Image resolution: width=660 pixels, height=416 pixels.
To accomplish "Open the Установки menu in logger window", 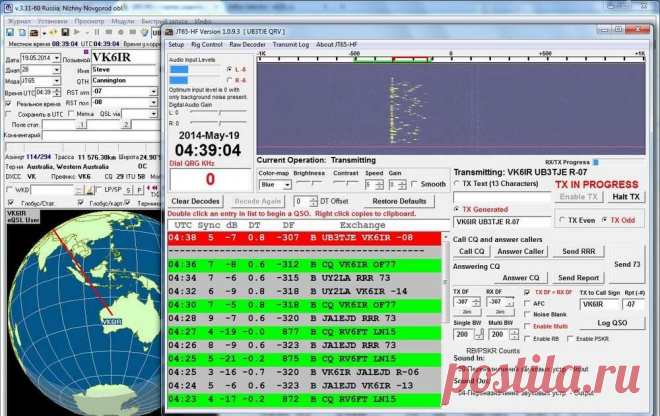I will (52, 21).
